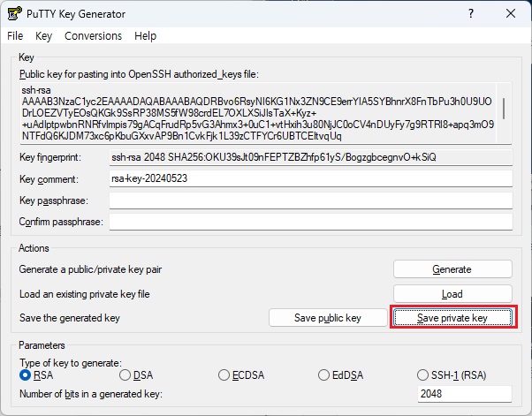Open the Conversions menu
The height and width of the screenshot is (416, 532).
click(x=94, y=36)
